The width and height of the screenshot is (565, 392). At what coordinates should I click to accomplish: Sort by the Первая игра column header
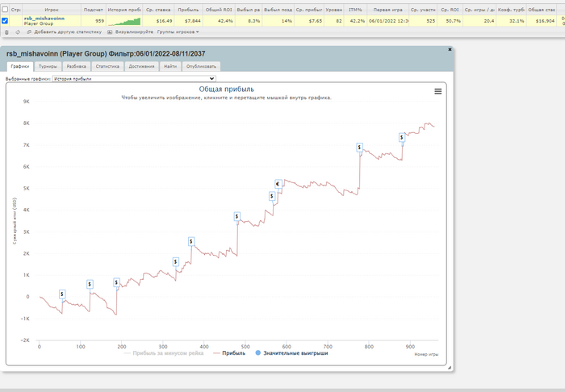(387, 10)
